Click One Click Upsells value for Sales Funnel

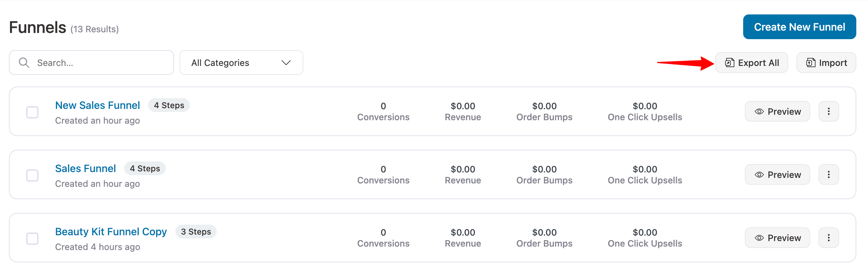point(645,169)
